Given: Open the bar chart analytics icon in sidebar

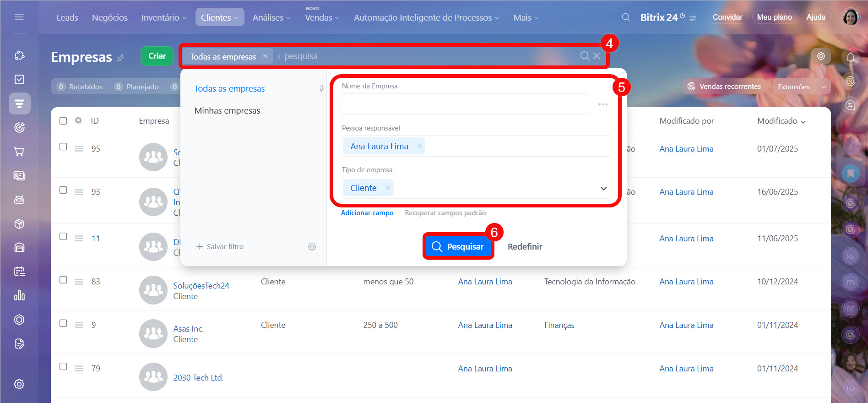Looking at the screenshot, I should pos(19,295).
